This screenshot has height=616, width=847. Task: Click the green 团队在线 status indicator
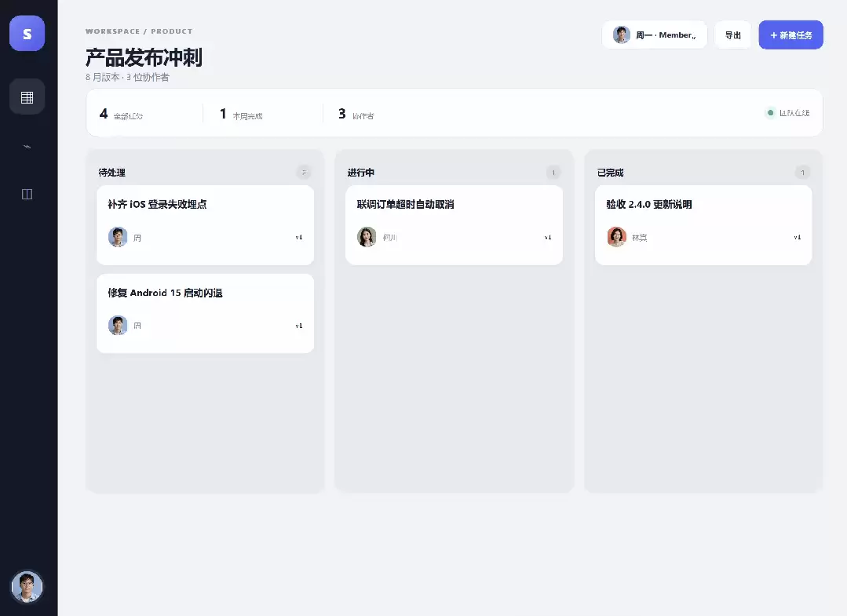(788, 113)
